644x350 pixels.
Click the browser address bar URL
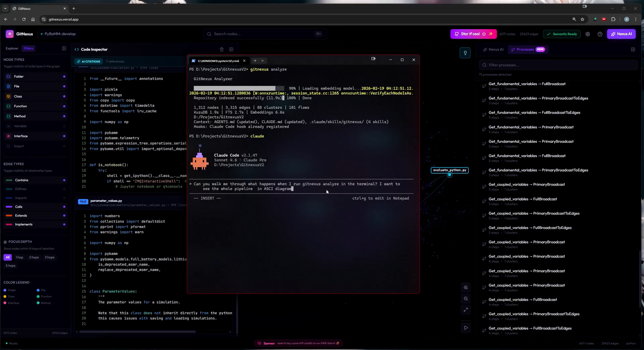[63, 19]
